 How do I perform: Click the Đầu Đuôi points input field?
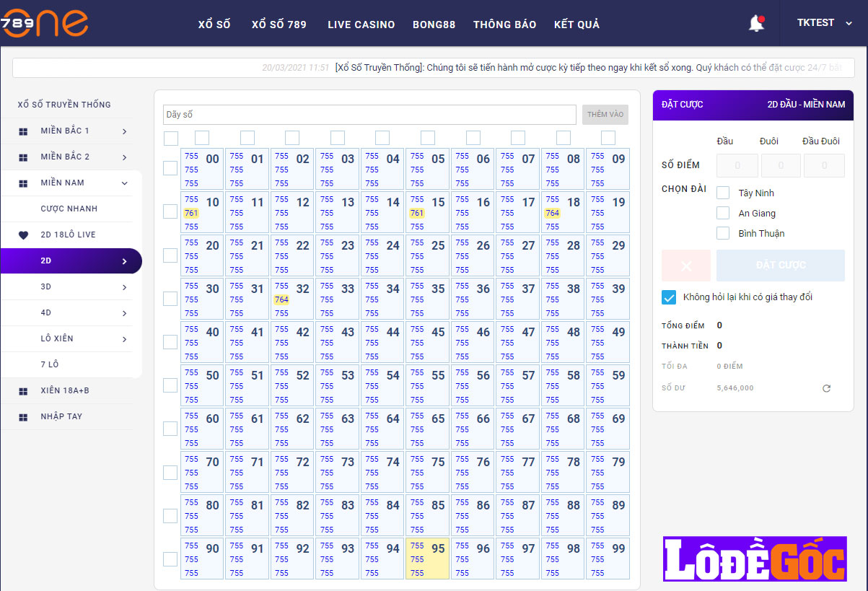824,165
